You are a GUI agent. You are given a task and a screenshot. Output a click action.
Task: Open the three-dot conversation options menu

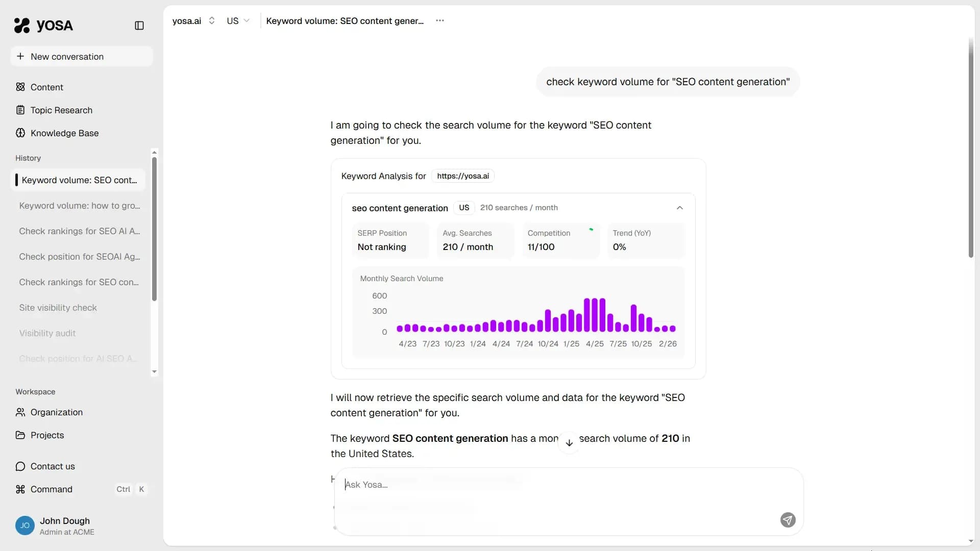pyautogui.click(x=440, y=20)
